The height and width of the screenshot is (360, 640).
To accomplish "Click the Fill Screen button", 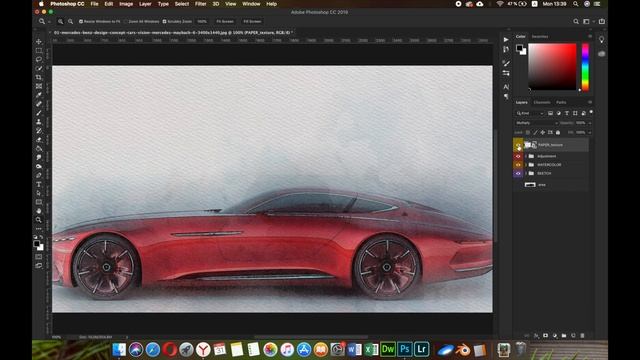I will click(x=252, y=21).
